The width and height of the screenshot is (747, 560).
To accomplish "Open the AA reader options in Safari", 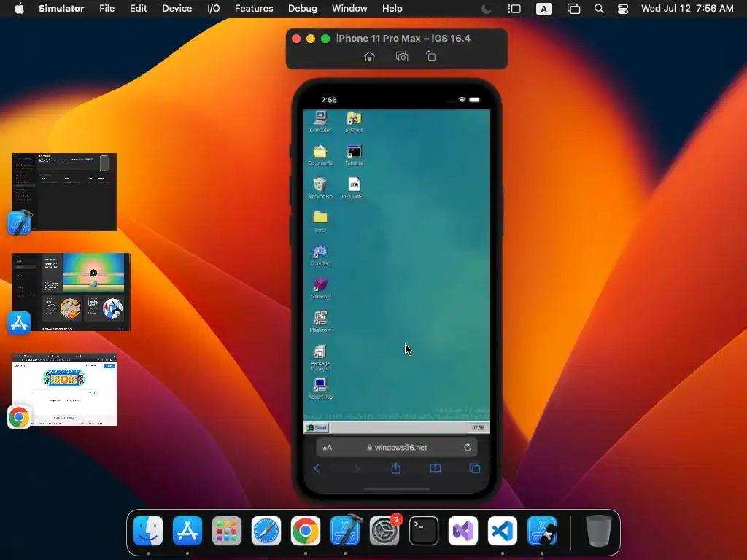I will 328,448.
